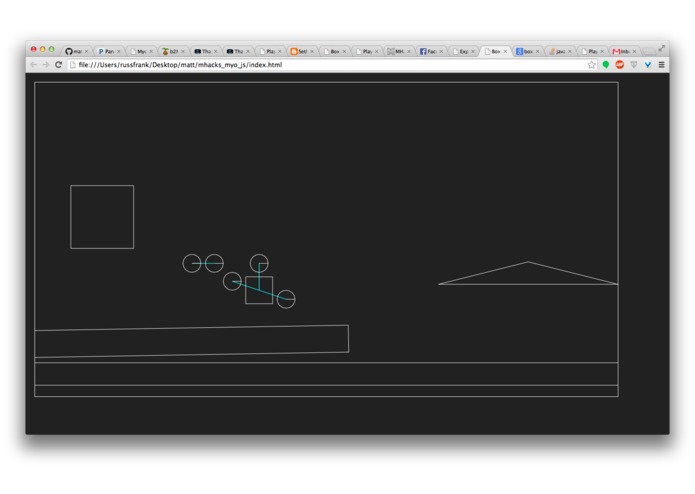Open a new tab from the tab strip
Screen dimensions: 695x494
click(x=648, y=51)
